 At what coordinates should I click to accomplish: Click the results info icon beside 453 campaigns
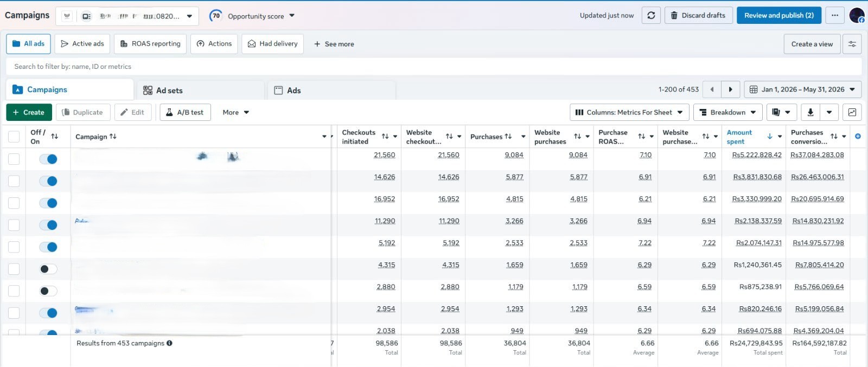point(169,343)
